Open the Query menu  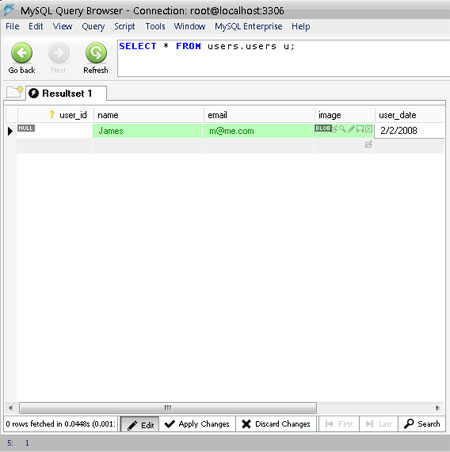pos(93,26)
